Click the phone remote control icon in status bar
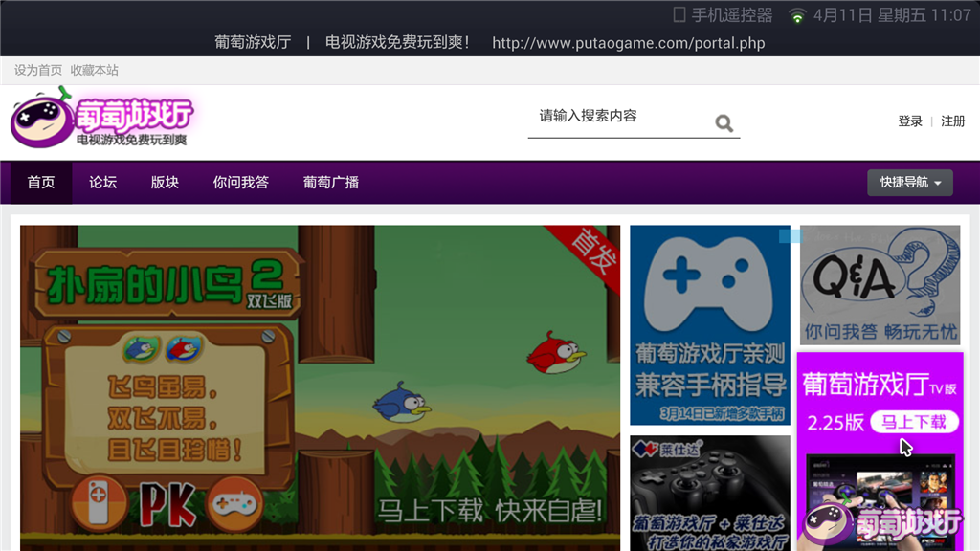980x551 pixels. pyautogui.click(x=679, y=15)
